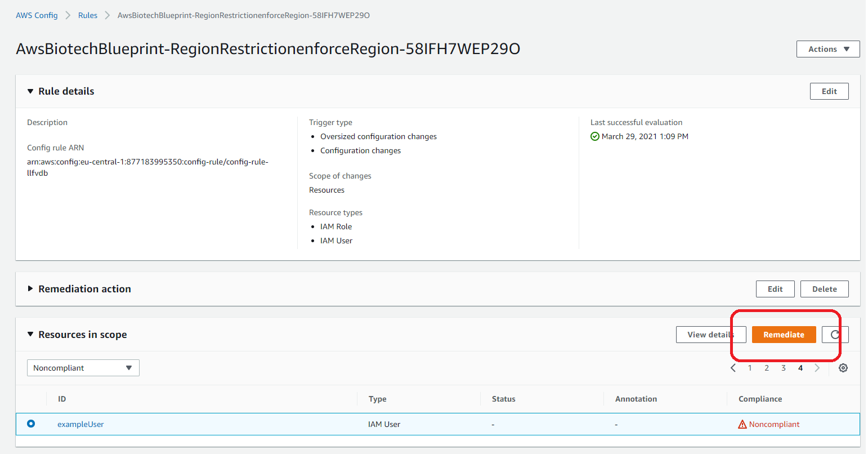Click Noncompliant warning status for exampleUser
The width and height of the screenshot is (868, 454).
click(769, 424)
